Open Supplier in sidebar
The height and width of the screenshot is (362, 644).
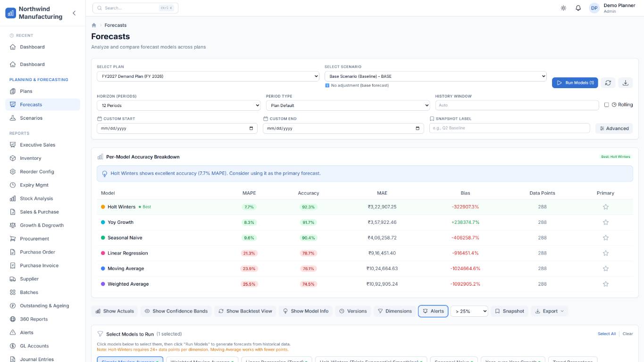pyautogui.click(x=42, y=279)
